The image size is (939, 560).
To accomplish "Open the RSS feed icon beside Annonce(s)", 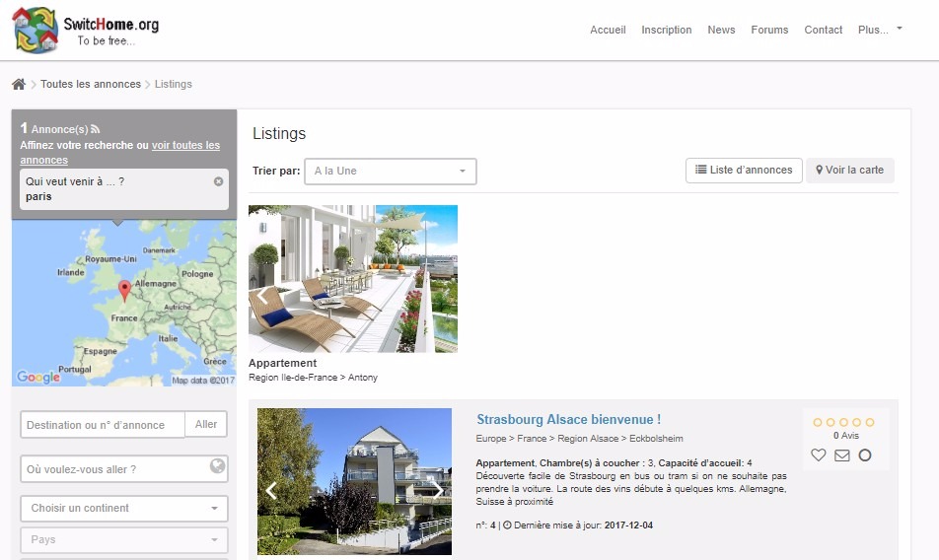I will point(96,129).
